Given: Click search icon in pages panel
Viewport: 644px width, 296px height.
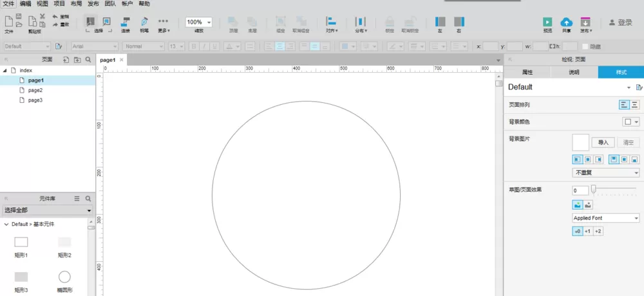Looking at the screenshot, I should pyautogui.click(x=88, y=60).
